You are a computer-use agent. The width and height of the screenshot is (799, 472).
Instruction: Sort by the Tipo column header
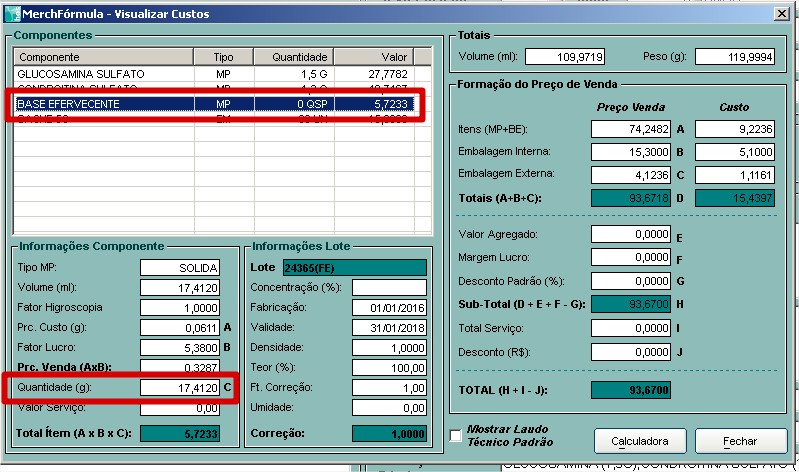[224, 57]
